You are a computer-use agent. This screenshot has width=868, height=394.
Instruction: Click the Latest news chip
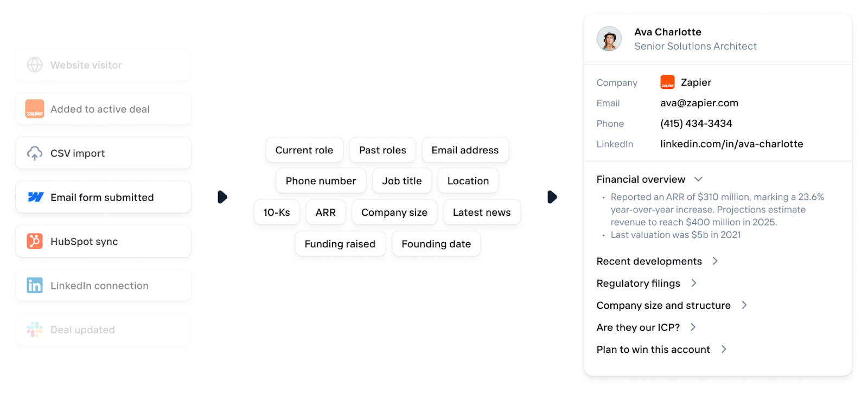click(x=482, y=212)
